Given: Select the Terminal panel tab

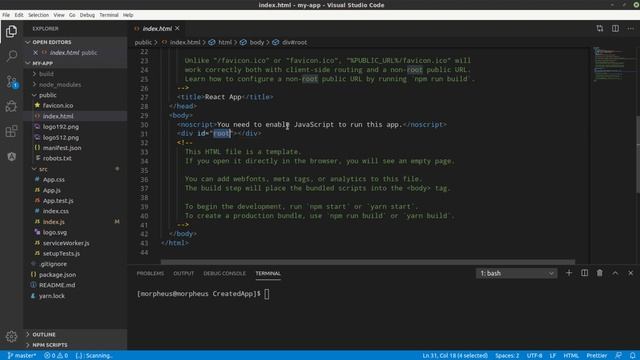Looking at the screenshot, I should (268, 273).
